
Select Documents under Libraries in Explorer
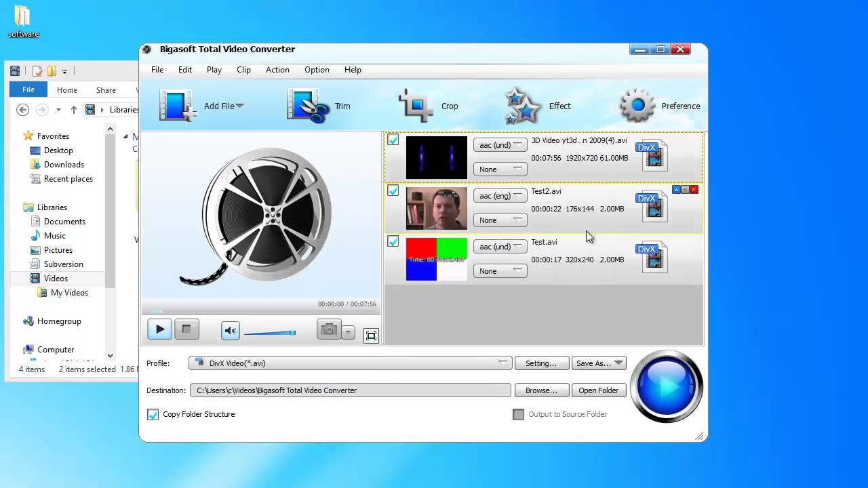coord(64,222)
